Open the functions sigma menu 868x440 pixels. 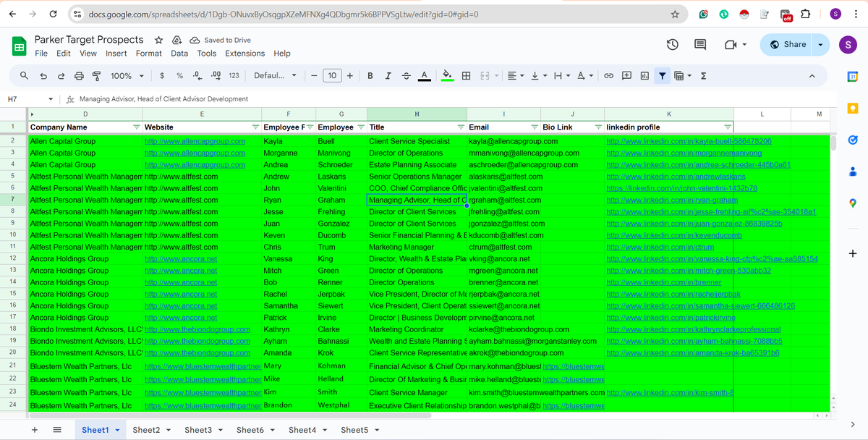click(703, 75)
